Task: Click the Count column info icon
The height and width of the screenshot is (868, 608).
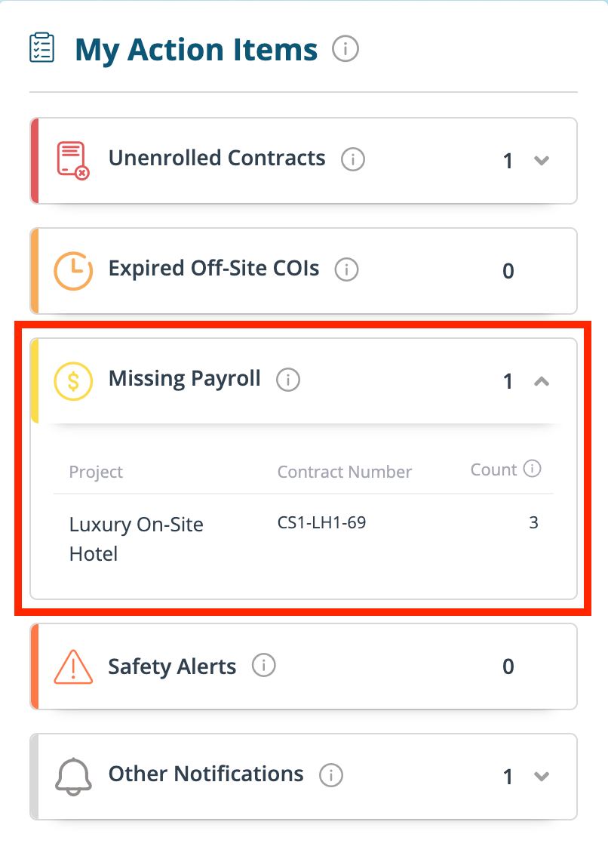Action: coord(532,469)
